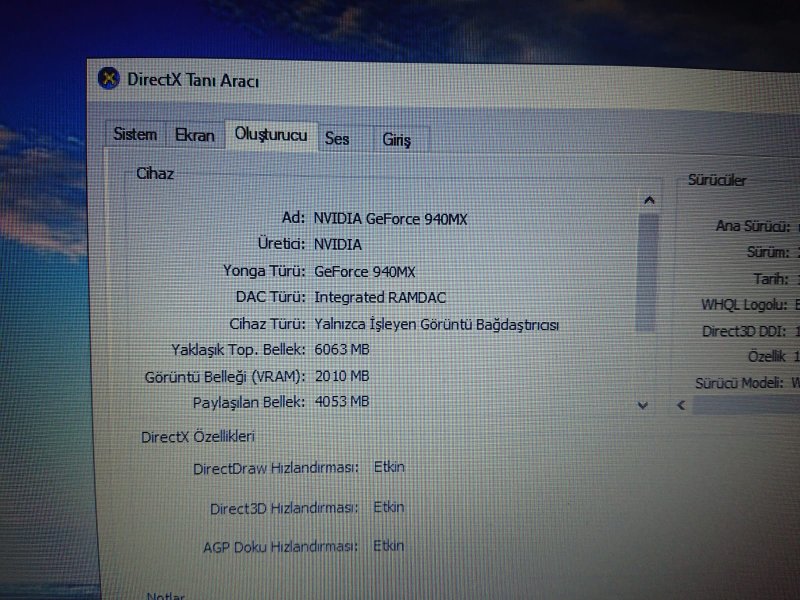Click the Paylaşılan Bellek label

click(248, 403)
